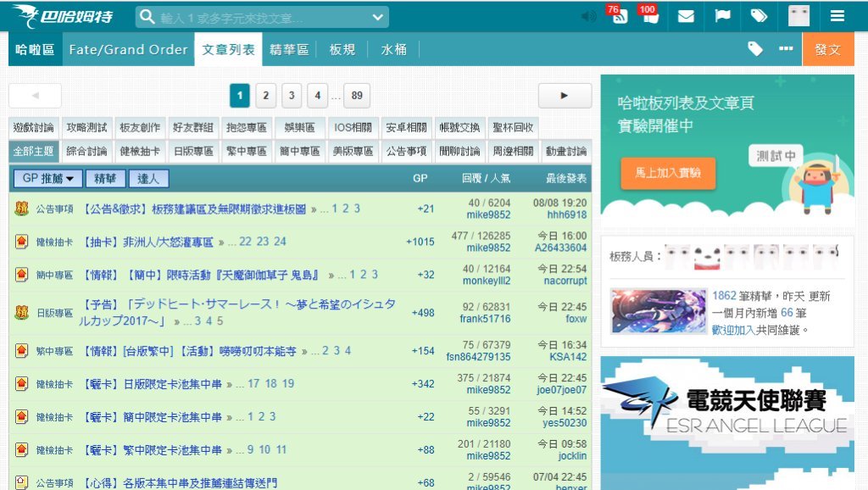Click 馬上加入實驗 button
The height and width of the screenshot is (490, 868).
[x=668, y=173]
